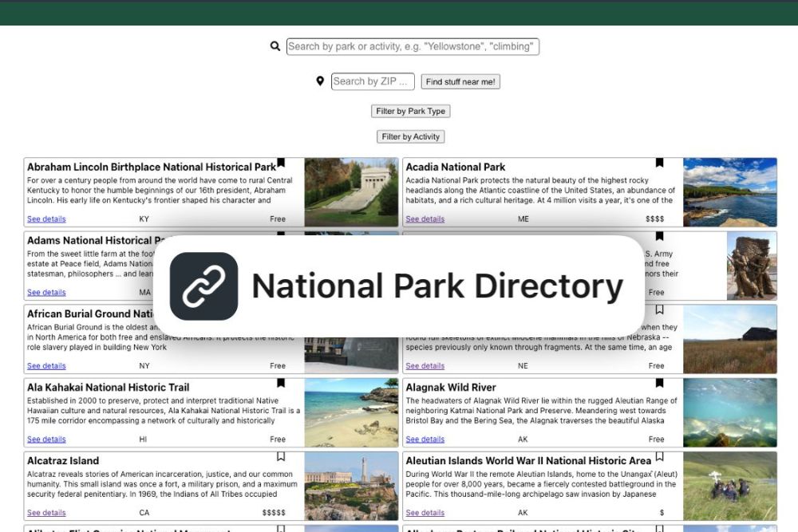The width and height of the screenshot is (798, 532).
Task: Bookmark the Nebraska fossil beds card
Action: [660, 309]
